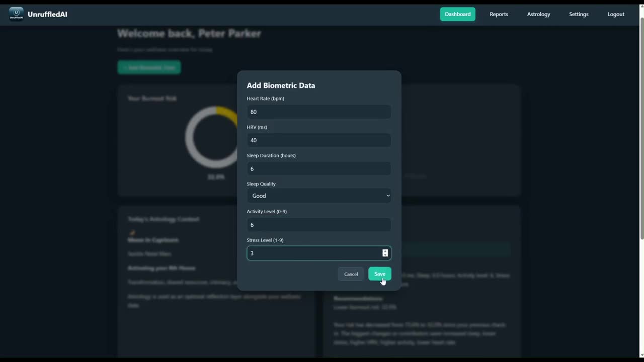Click the blurred Add Biometric Data button
The width and height of the screenshot is (644, 362).
pos(149,67)
